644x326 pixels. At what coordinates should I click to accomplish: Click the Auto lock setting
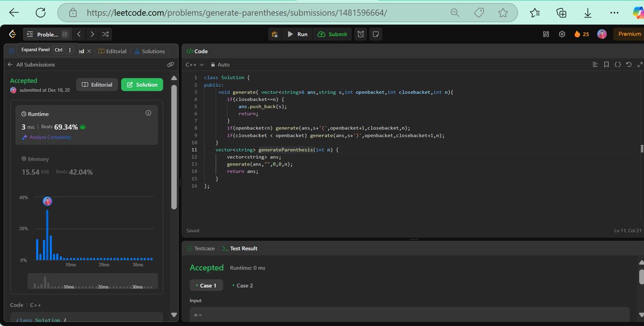point(220,64)
